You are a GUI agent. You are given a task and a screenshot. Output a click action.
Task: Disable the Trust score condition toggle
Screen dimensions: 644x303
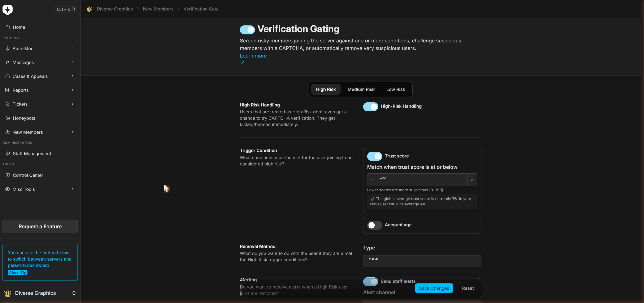click(374, 156)
